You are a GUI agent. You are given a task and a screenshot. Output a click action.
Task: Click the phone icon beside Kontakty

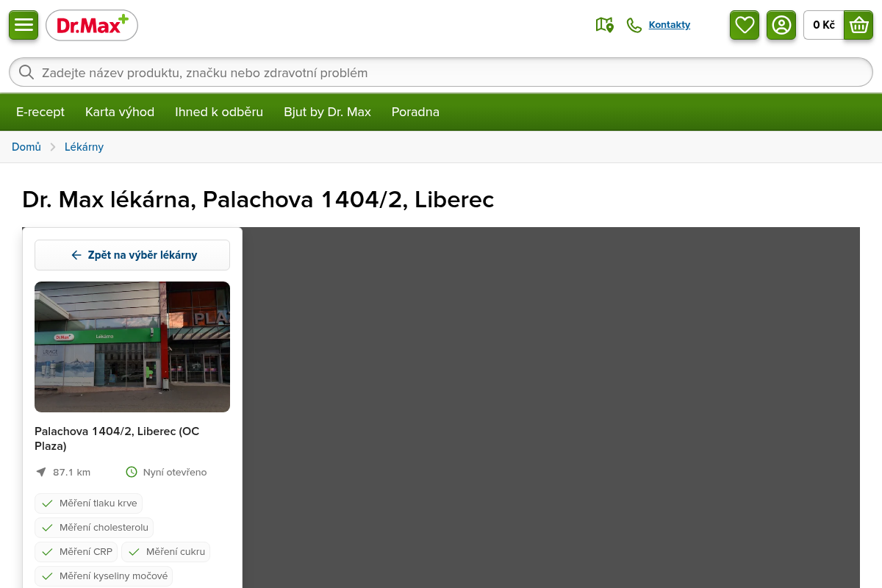634,25
